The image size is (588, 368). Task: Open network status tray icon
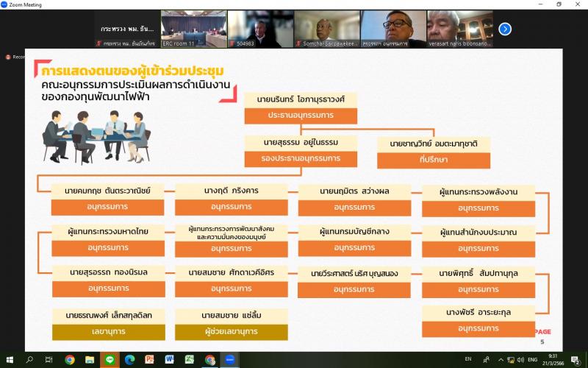point(511,360)
